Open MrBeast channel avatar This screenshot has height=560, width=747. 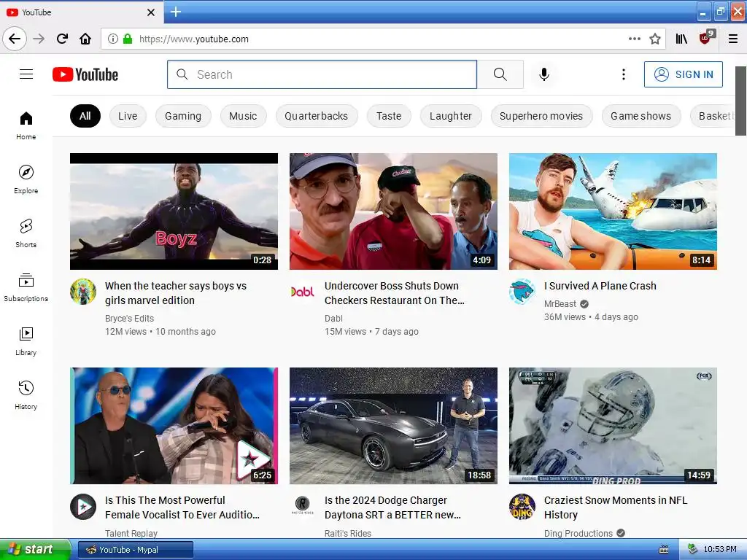tap(522, 292)
